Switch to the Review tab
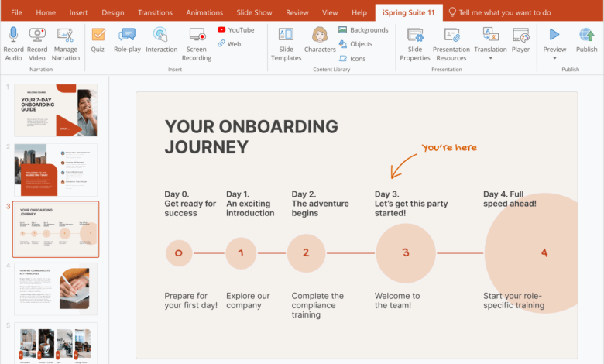Image resolution: width=604 pixels, height=364 pixels. (x=297, y=12)
